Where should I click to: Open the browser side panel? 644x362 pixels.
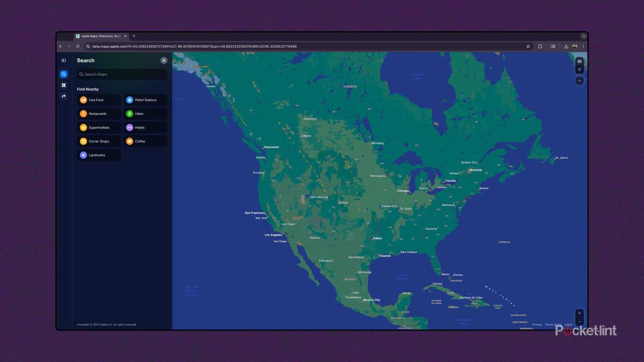553,46
